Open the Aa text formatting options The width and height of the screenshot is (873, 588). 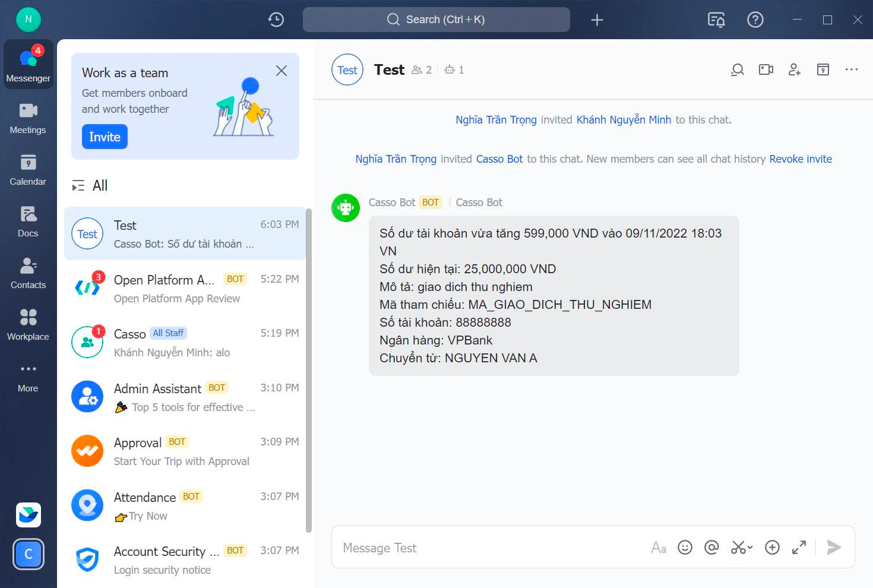pos(658,548)
